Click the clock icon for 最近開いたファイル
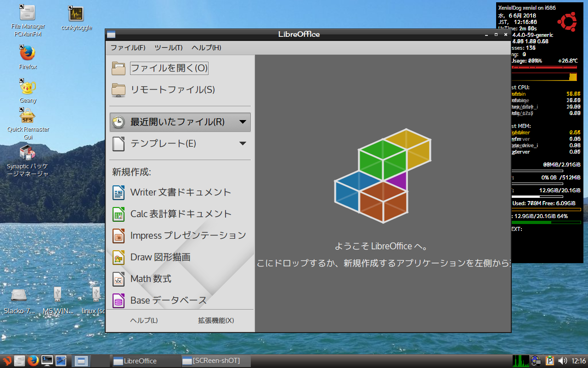 [x=119, y=122]
